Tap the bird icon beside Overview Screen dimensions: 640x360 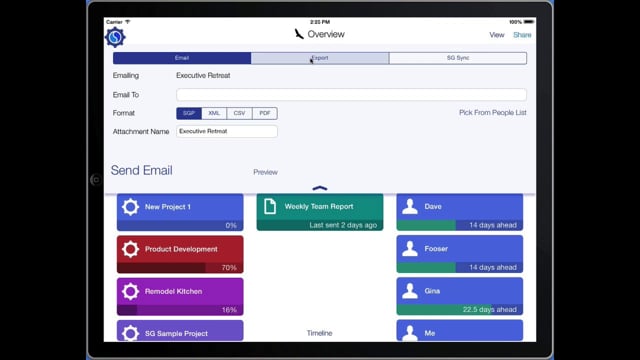pos(299,34)
